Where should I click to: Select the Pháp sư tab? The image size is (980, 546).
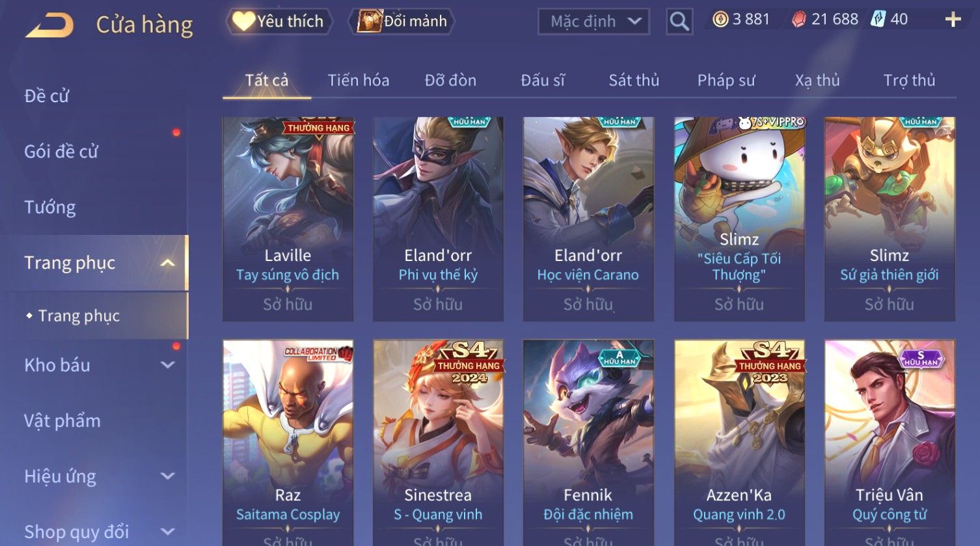pos(726,81)
